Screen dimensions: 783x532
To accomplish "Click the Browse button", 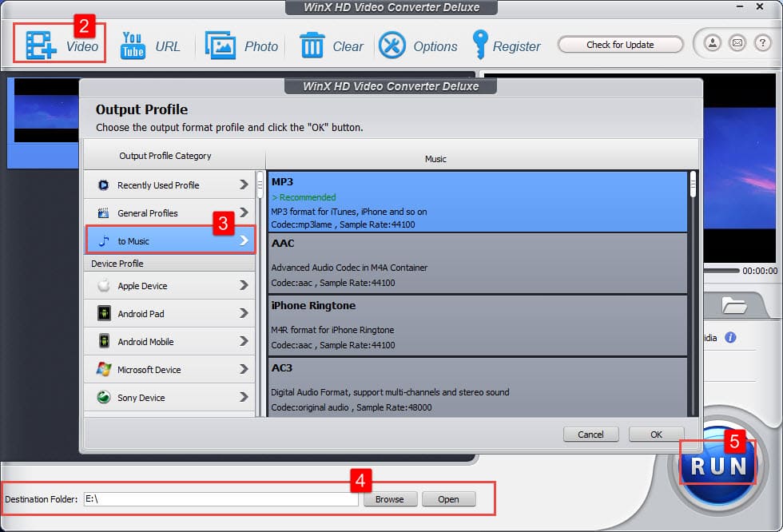I will point(390,499).
